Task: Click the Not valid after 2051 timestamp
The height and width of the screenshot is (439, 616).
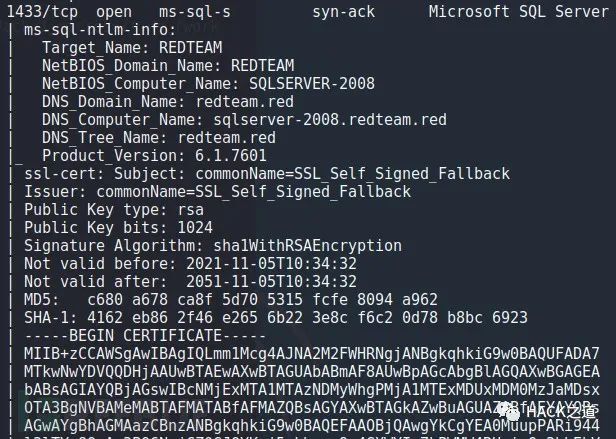Action: [x=271, y=282]
